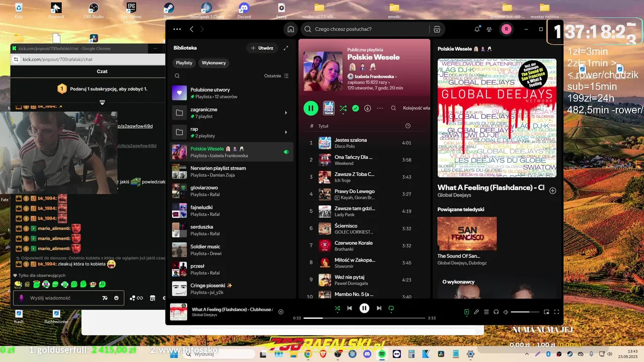Search inside the playlist with the magnifier
This screenshot has width=644, height=362.
[x=393, y=108]
